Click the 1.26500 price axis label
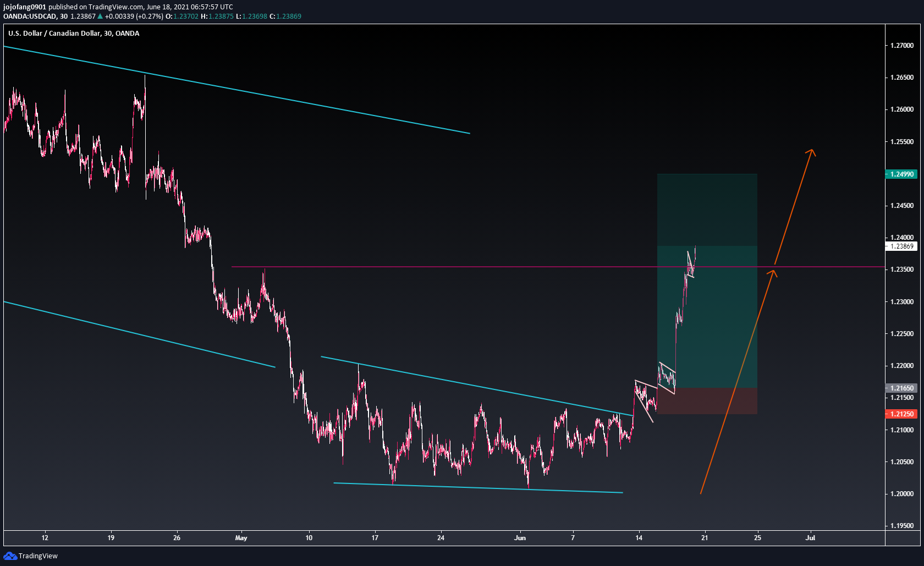 [902, 78]
